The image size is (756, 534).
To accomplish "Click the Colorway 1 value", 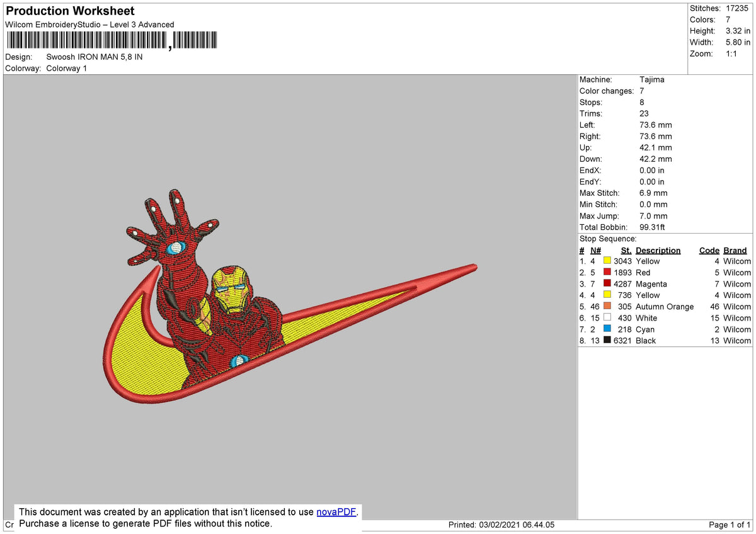I will point(66,68).
